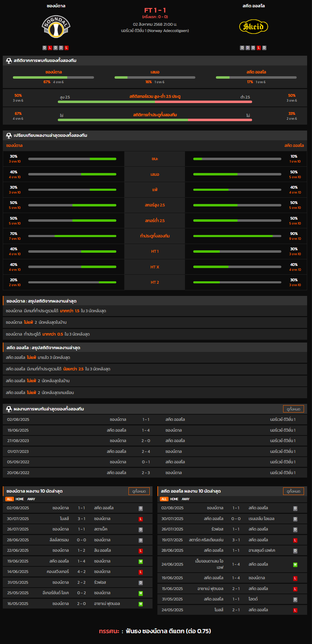Click Sogndal 70% both-teams-score value

14,234
